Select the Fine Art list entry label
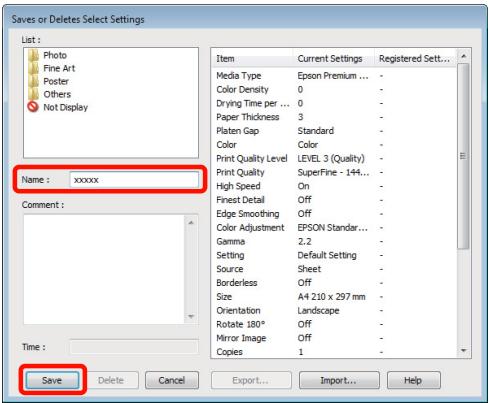Screen dimensions: 489x403 pyautogui.click(x=59, y=68)
